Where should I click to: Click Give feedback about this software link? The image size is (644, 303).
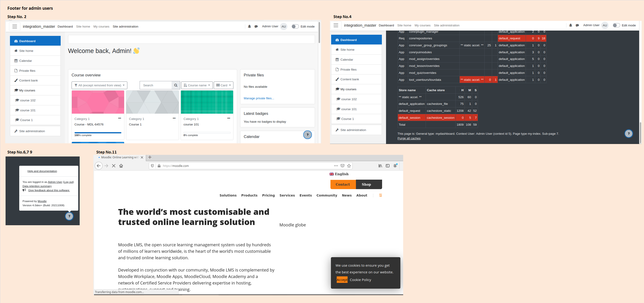coord(49,190)
